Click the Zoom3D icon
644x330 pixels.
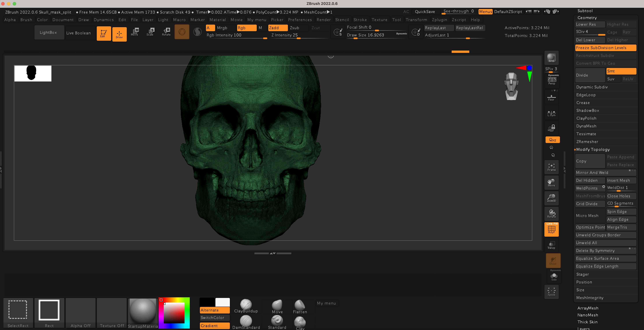point(551,198)
